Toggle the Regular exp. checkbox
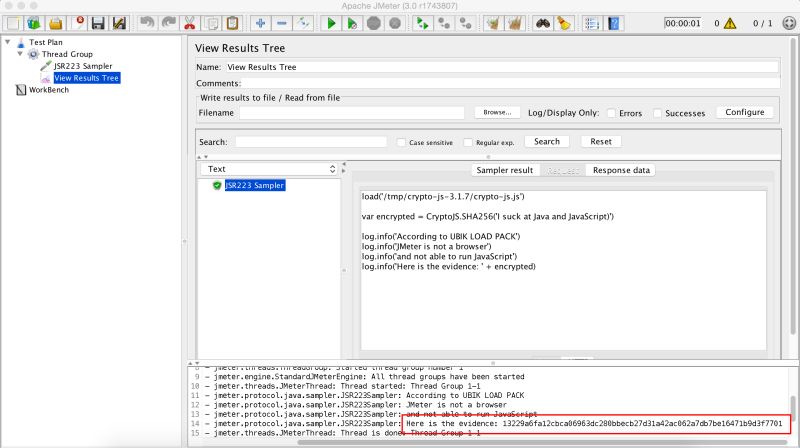The height and width of the screenshot is (448, 800). [468, 142]
